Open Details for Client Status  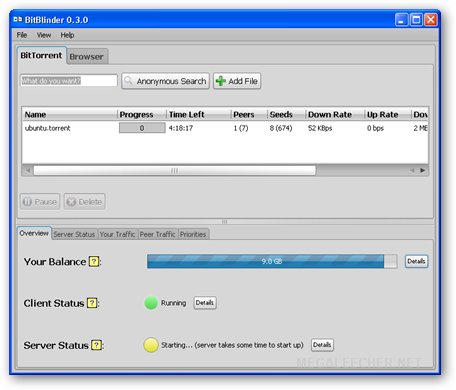point(205,303)
